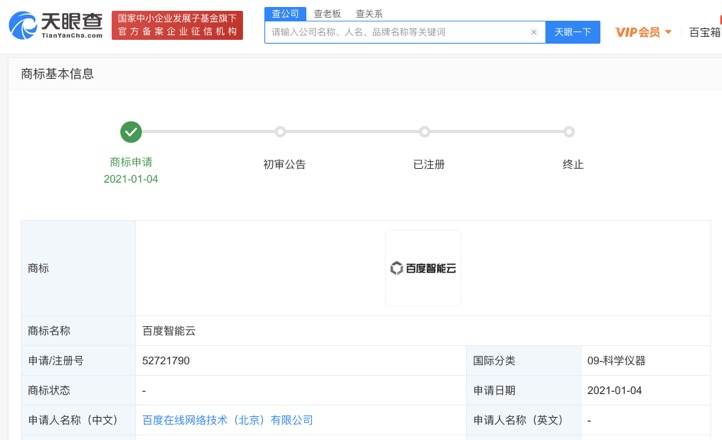Click the green checkmark for 商标申请 step

click(x=131, y=132)
